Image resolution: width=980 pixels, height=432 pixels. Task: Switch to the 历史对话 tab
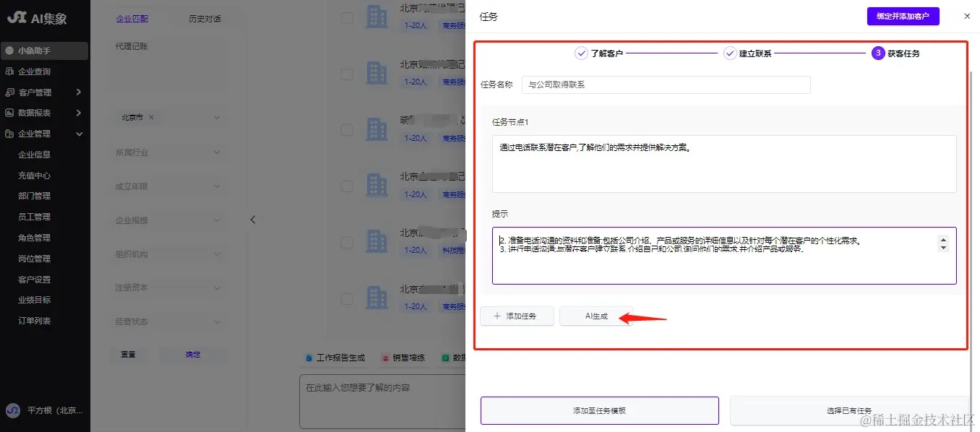coord(205,19)
